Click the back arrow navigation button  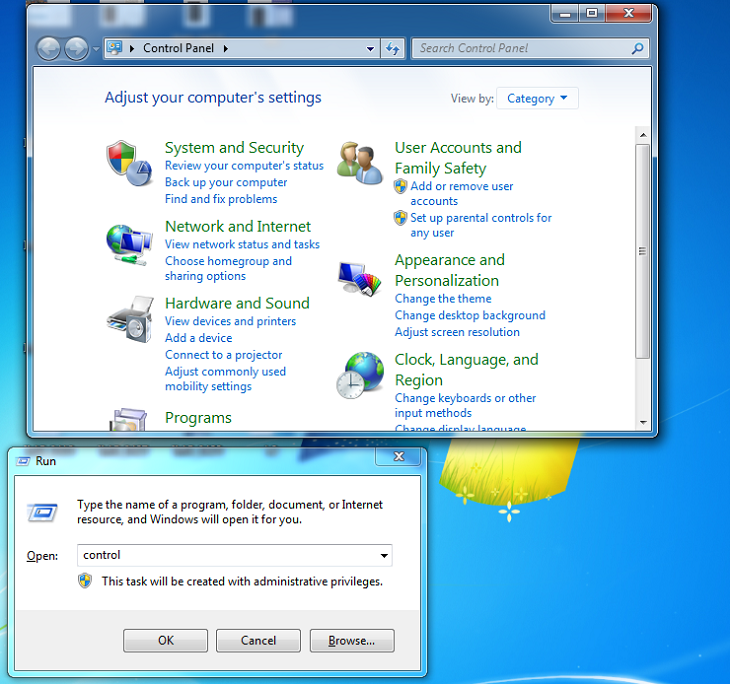(x=48, y=48)
